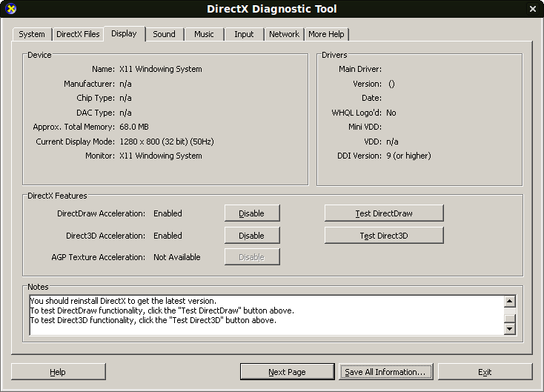
Task: Select the Display tab
Action: [124, 33]
